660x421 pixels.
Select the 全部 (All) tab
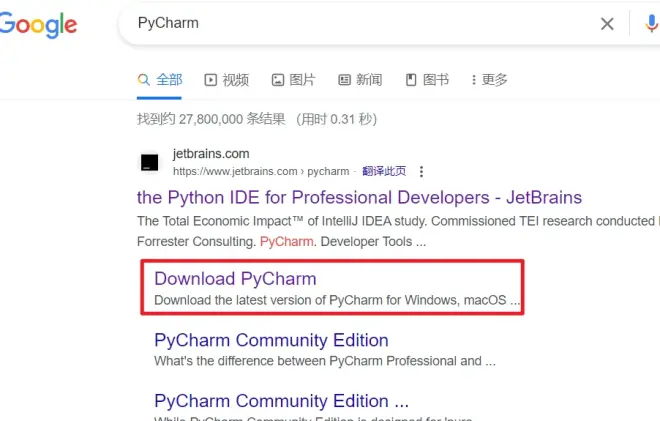[160, 80]
